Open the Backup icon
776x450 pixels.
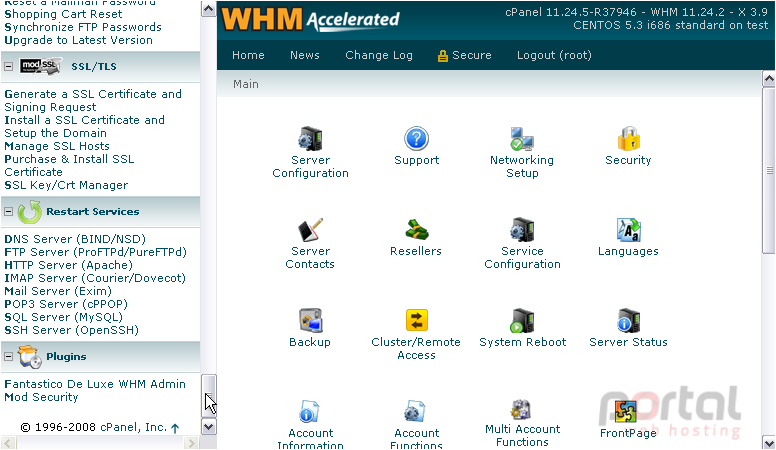(310, 321)
